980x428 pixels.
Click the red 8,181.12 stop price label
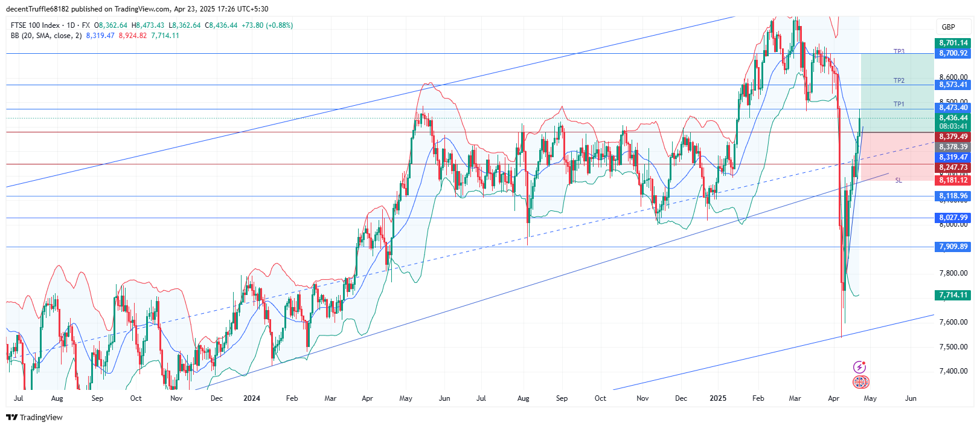pyautogui.click(x=953, y=180)
